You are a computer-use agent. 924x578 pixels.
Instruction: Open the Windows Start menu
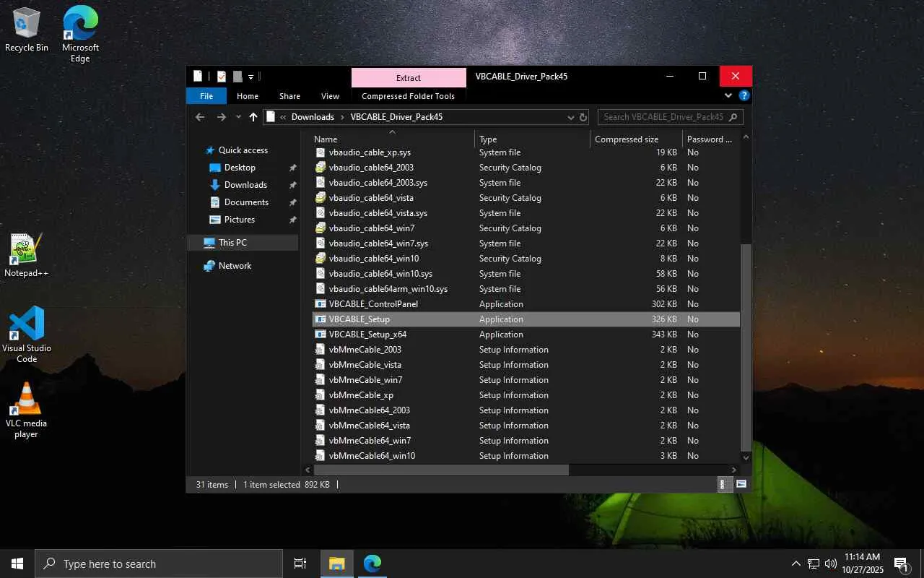click(x=17, y=564)
